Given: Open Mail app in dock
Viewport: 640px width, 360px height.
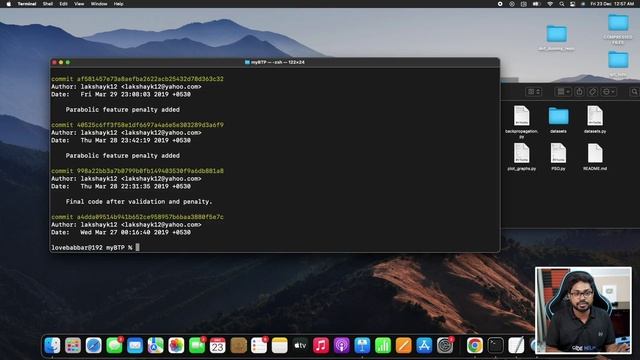Looking at the screenshot, I should pyautogui.click(x=135, y=346).
